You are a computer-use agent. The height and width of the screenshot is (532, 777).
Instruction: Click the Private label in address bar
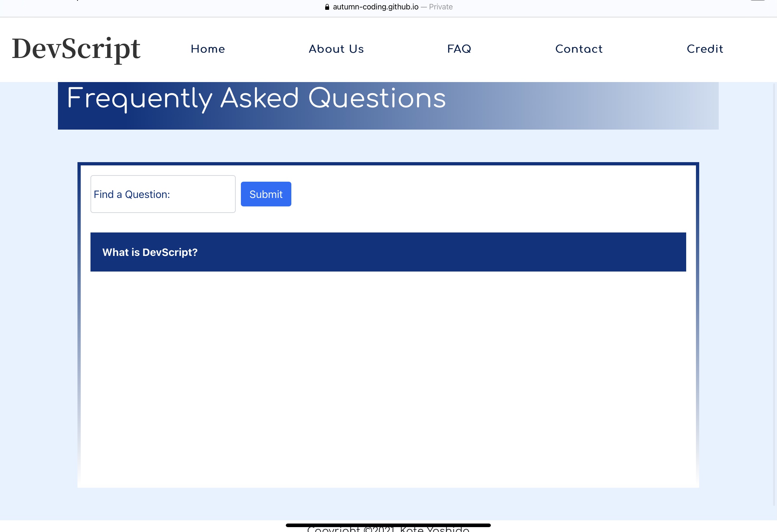[441, 7]
